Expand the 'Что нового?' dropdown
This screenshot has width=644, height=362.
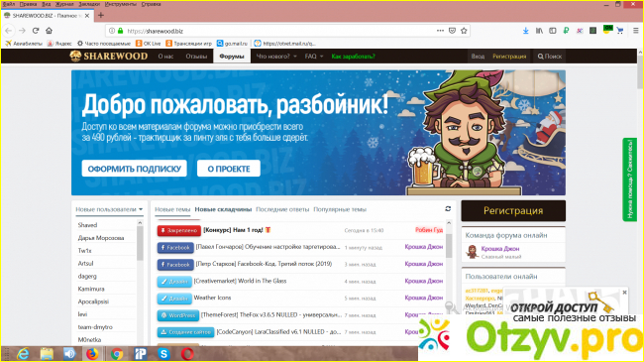(x=276, y=57)
